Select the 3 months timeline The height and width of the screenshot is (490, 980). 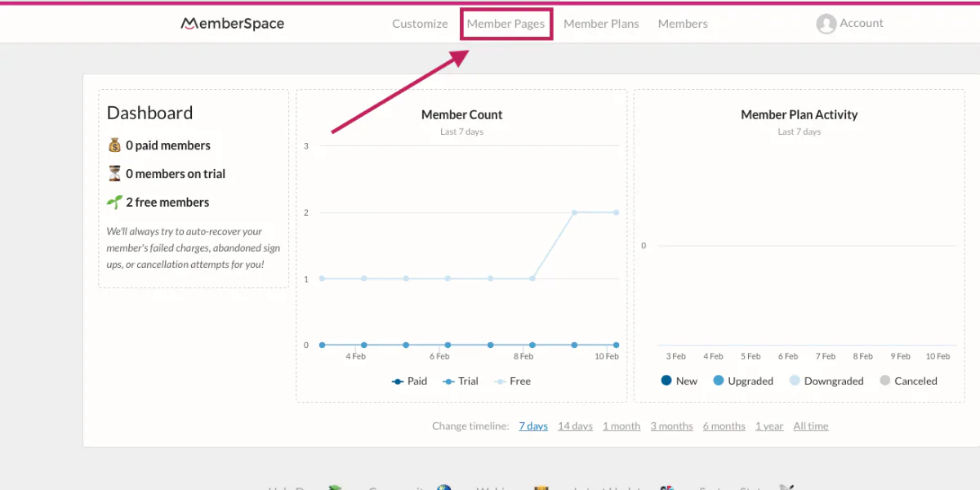click(671, 425)
